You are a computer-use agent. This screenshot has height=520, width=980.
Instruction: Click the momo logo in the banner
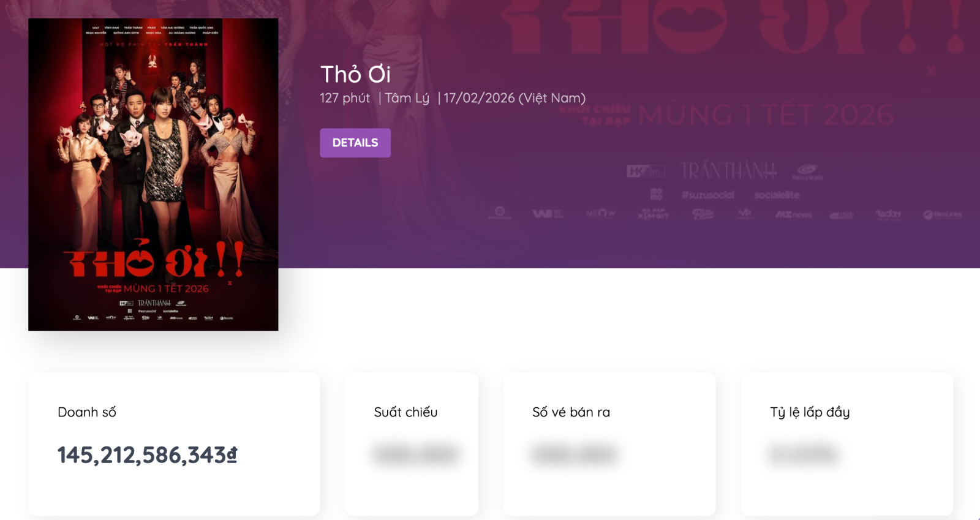pyautogui.click(x=656, y=195)
